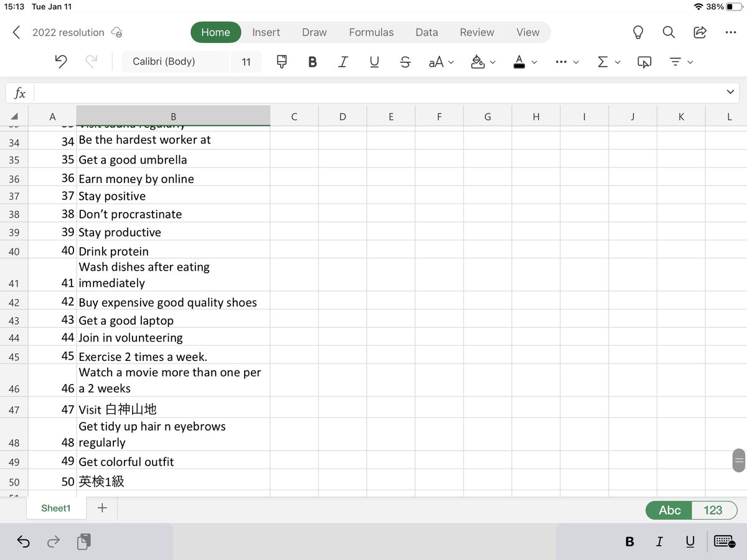Toggle Italic in the ribbon
Viewport: 747px width, 560px height.
click(x=343, y=62)
